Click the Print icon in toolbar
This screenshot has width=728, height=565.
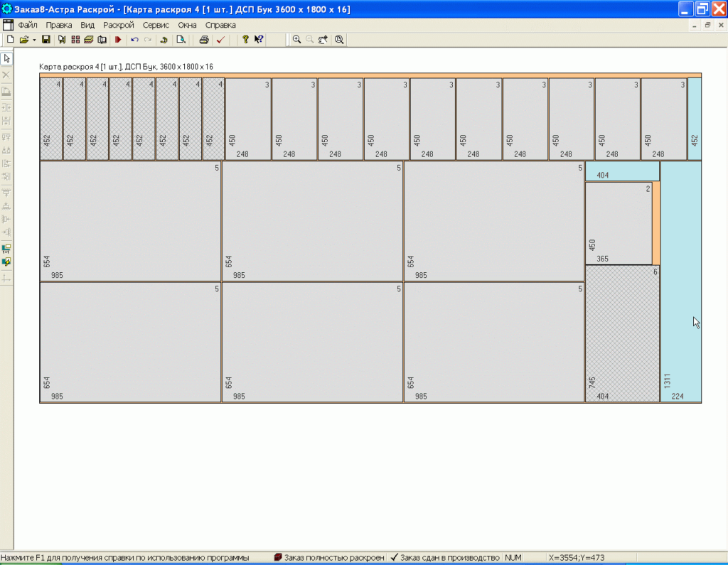click(x=204, y=40)
